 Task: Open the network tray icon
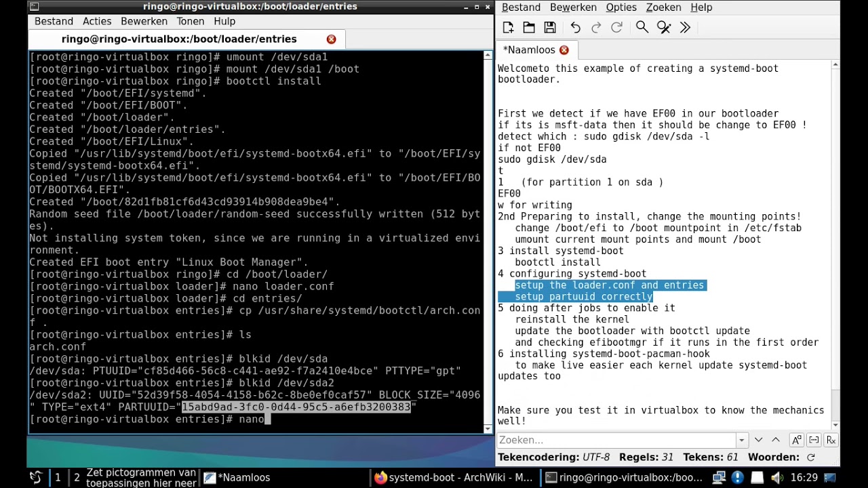pos(719,478)
